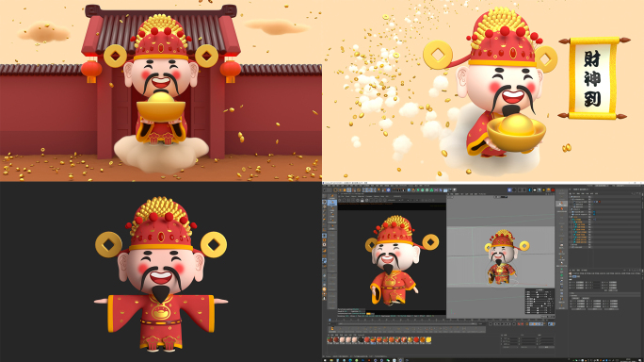Toggle the Z axis lock

(374, 190)
